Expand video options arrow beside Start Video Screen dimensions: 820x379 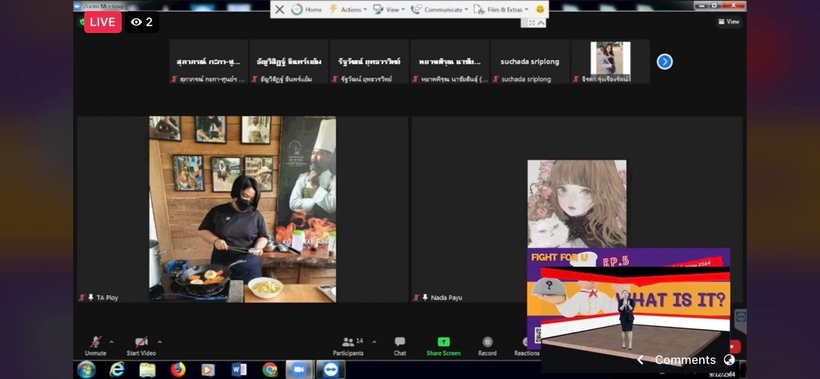tap(160, 342)
